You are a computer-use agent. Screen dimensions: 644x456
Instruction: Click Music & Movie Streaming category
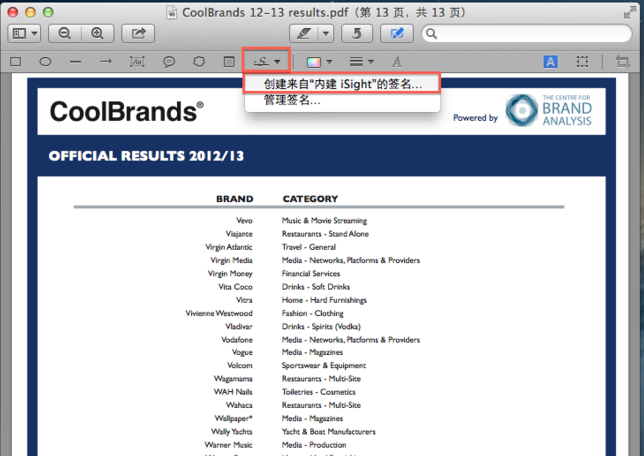(x=324, y=221)
